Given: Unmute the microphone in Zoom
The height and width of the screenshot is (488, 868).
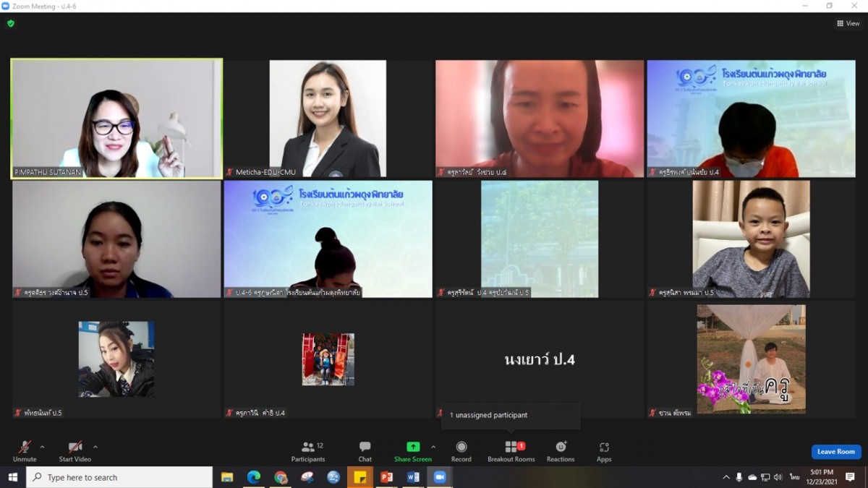Looking at the screenshot, I should 25,448.
